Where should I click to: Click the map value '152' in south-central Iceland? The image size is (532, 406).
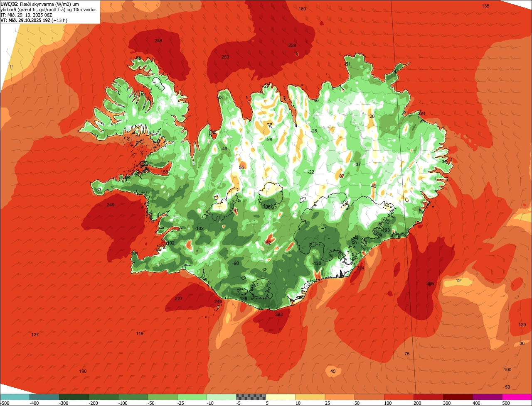[x=268, y=243]
